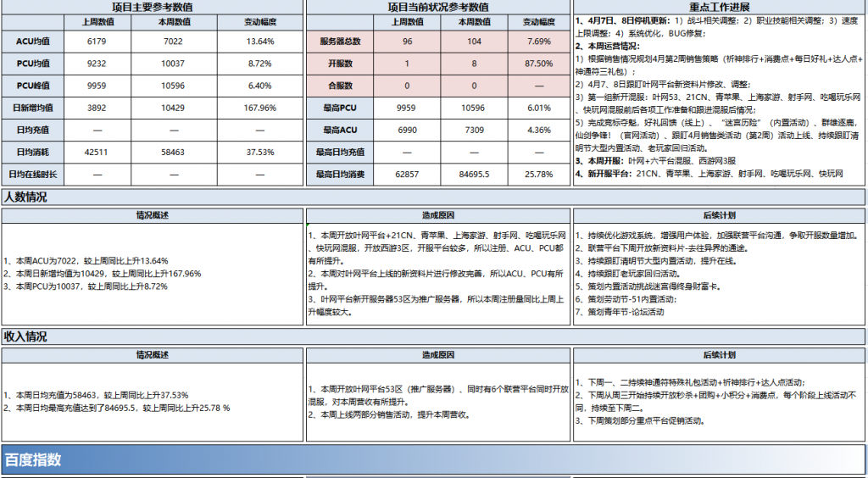Click the 项目当前状况参考数值 table title
868x478 pixels.
click(438, 8)
